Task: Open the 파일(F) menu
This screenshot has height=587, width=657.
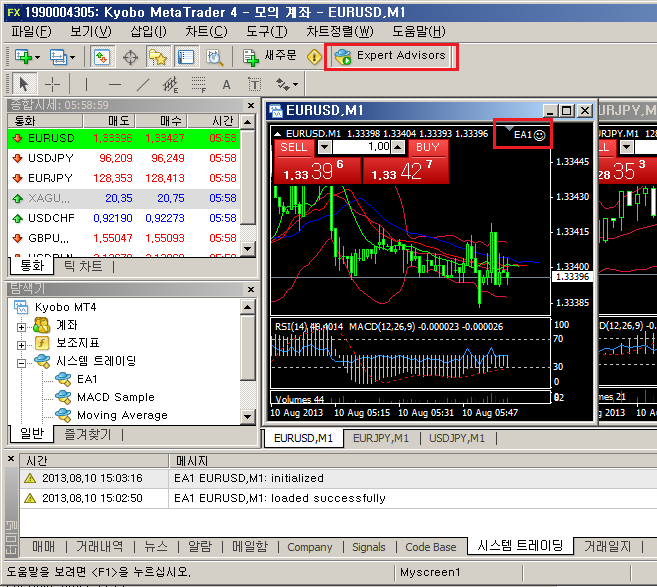Action: pyautogui.click(x=31, y=31)
